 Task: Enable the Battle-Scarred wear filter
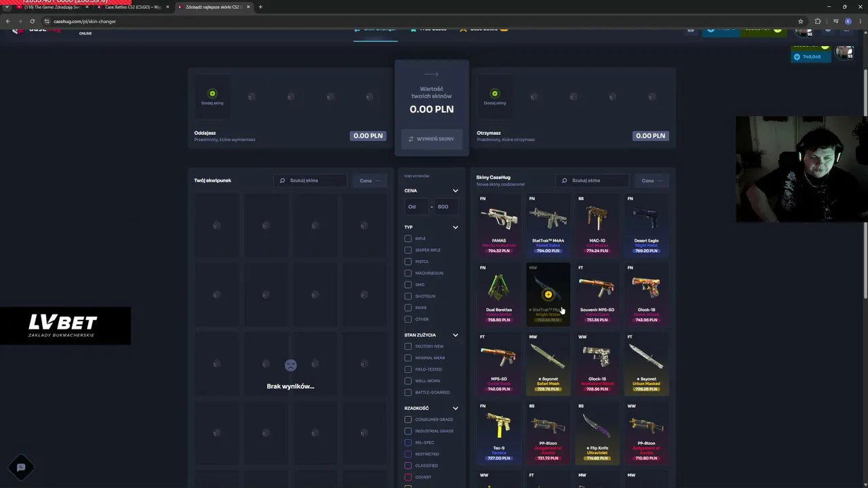(408, 392)
